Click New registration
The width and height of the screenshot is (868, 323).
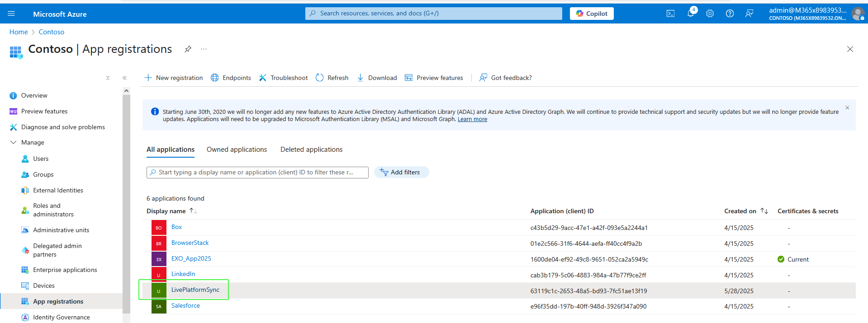[174, 78]
